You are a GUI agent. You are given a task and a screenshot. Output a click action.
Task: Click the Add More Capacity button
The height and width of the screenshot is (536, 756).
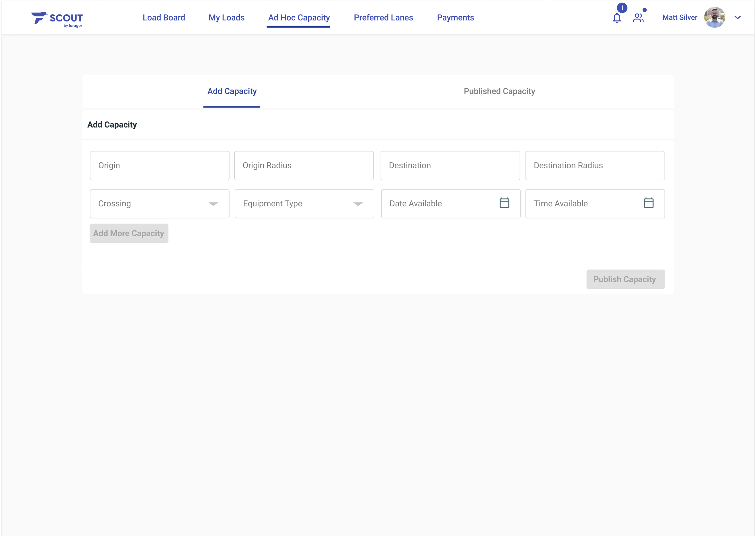(129, 233)
